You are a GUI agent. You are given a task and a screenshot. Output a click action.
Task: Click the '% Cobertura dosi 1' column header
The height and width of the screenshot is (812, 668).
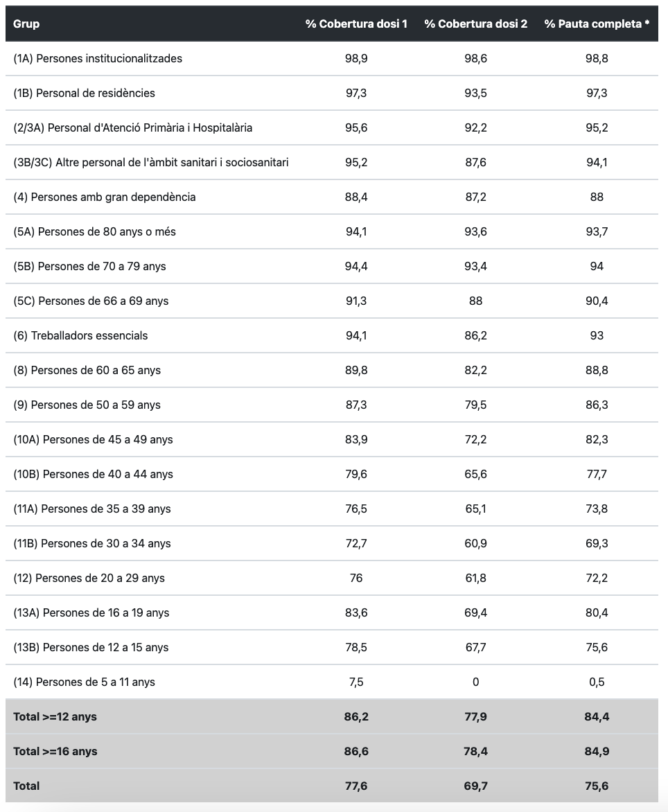pyautogui.click(x=356, y=24)
